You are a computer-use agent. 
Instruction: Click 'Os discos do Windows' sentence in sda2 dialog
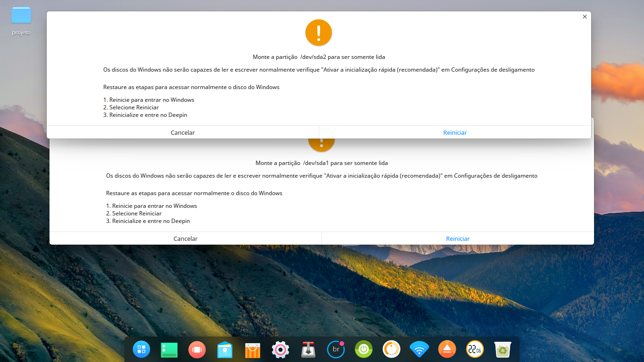pyautogui.click(x=319, y=70)
